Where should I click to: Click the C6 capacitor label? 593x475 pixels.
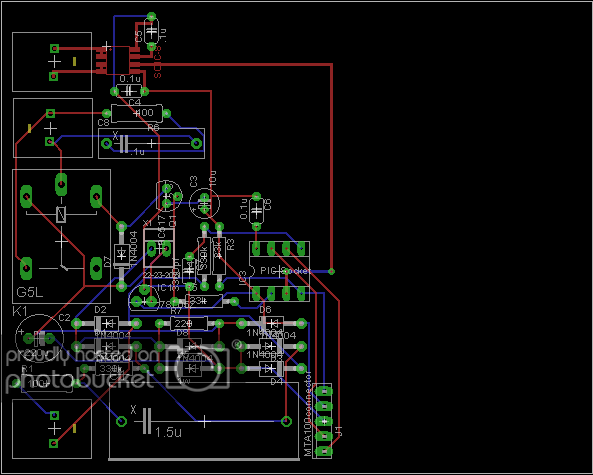pyautogui.click(x=268, y=205)
